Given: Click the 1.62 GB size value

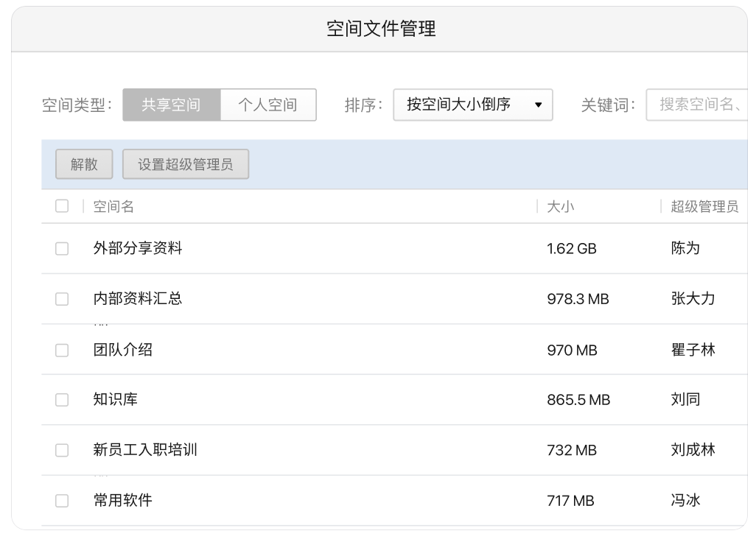Looking at the screenshot, I should coord(572,249).
